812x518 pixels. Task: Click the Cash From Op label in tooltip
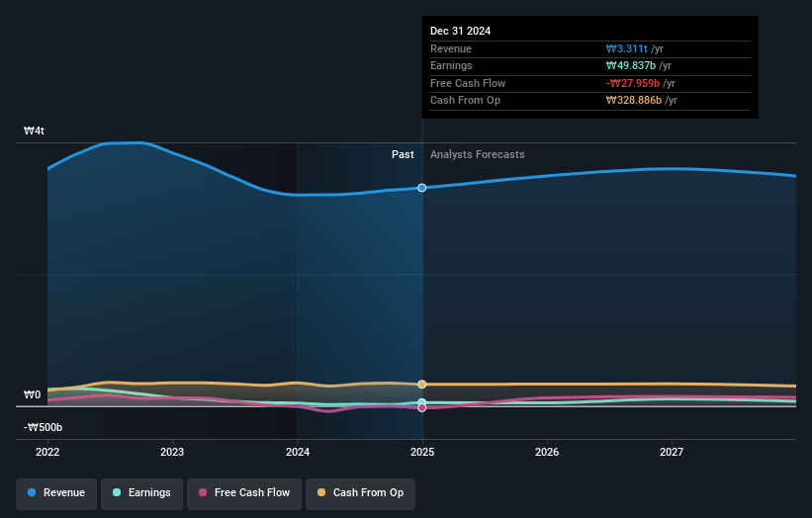[466, 101]
